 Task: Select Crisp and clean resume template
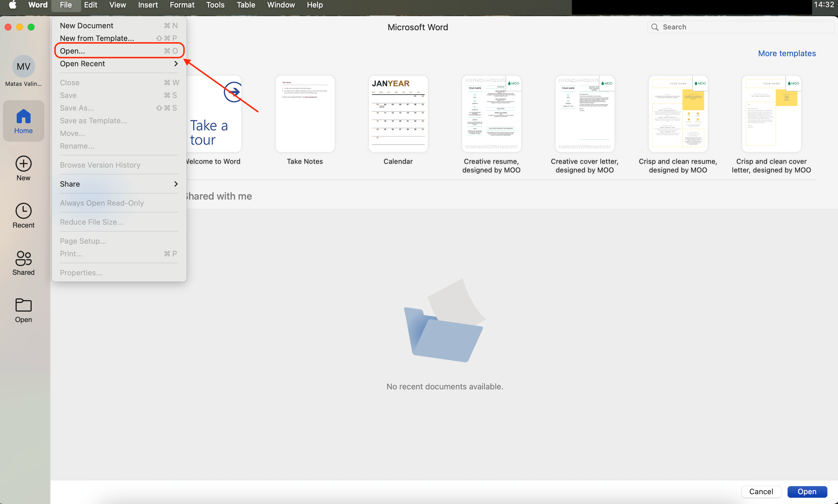click(x=678, y=114)
